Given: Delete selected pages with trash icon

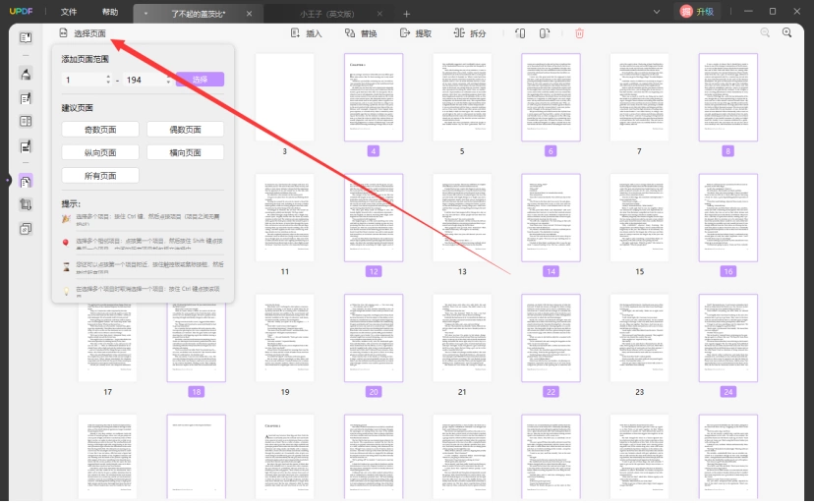Looking at the screenshot, I should pyautogui.click(x=579, y=33).
